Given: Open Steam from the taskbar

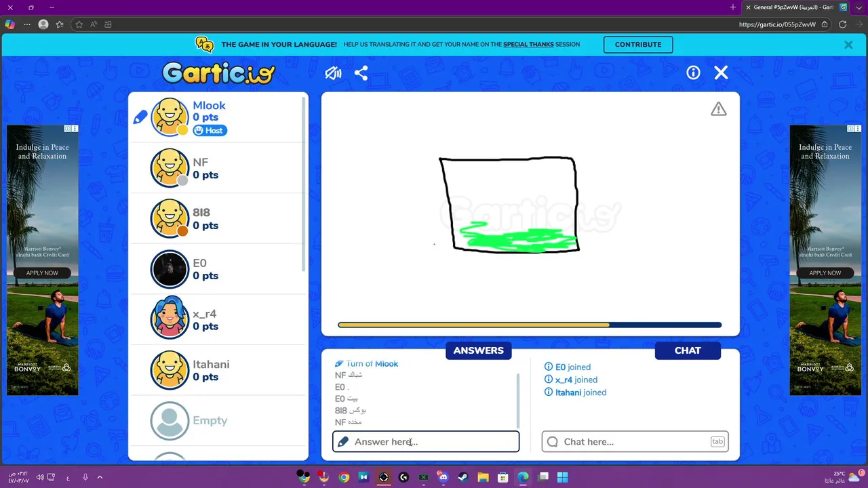Looking at the screenshot, I should (463, 477).
